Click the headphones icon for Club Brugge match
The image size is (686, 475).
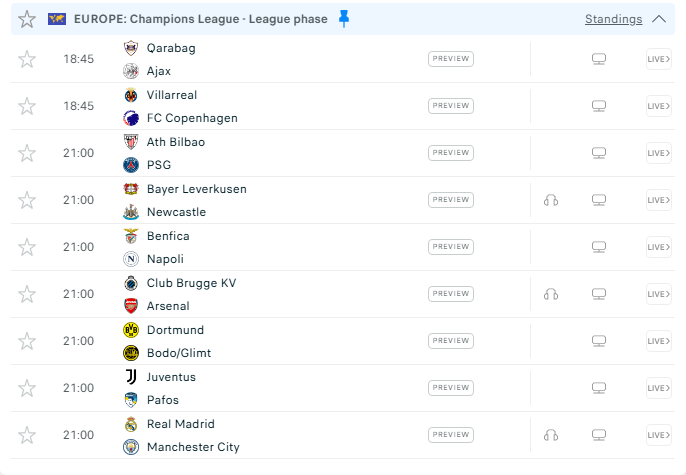point(550,294)
